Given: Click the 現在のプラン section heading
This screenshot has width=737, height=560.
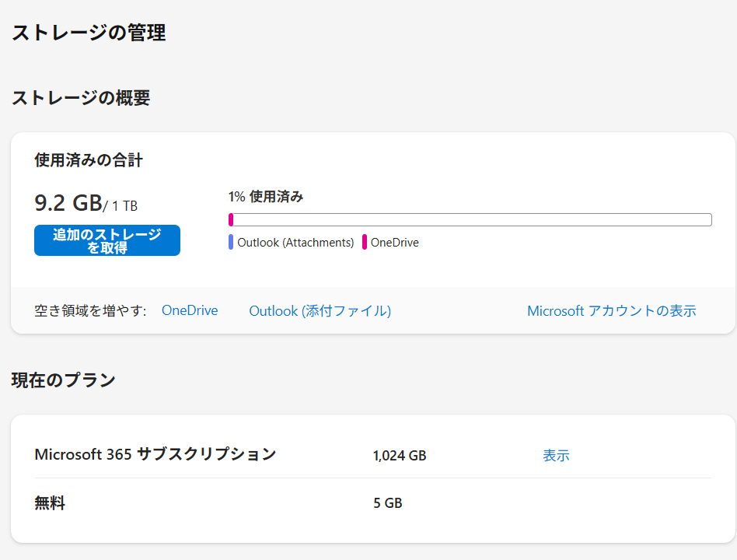Looking at the screenshot, I should click(x=64, y=380).
